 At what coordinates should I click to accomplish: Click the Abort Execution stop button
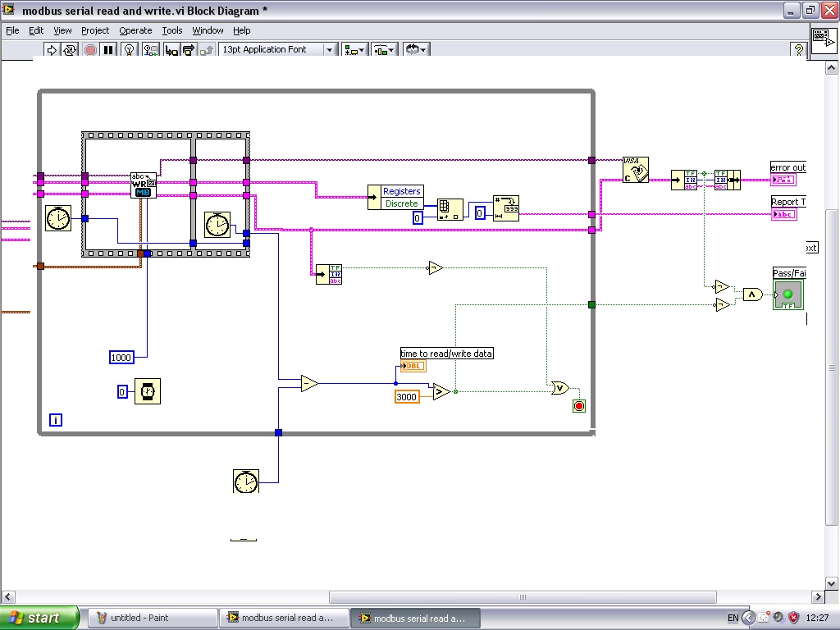pyautogui.click(x=90, y=50)
